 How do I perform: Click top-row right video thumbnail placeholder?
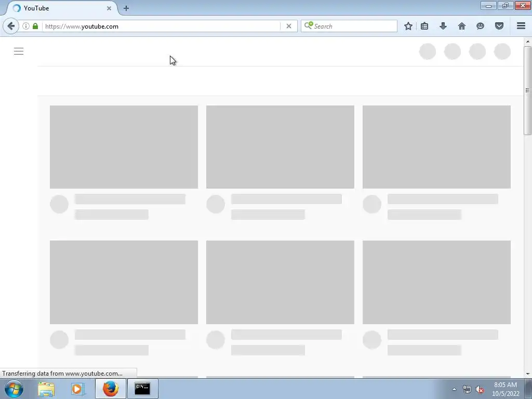point(436,147)
